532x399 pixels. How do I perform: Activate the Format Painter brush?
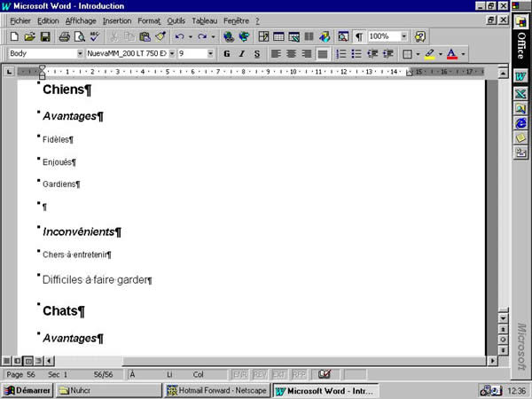tap(160, 36)
